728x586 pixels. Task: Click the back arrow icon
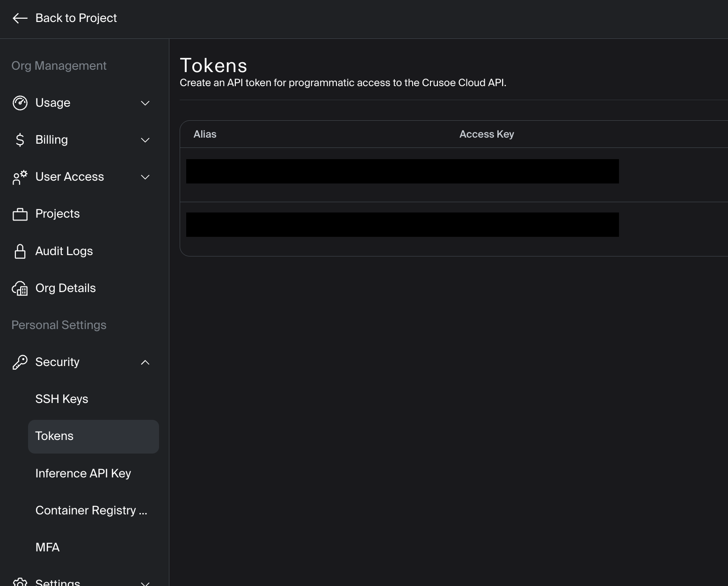coord(20,18)
